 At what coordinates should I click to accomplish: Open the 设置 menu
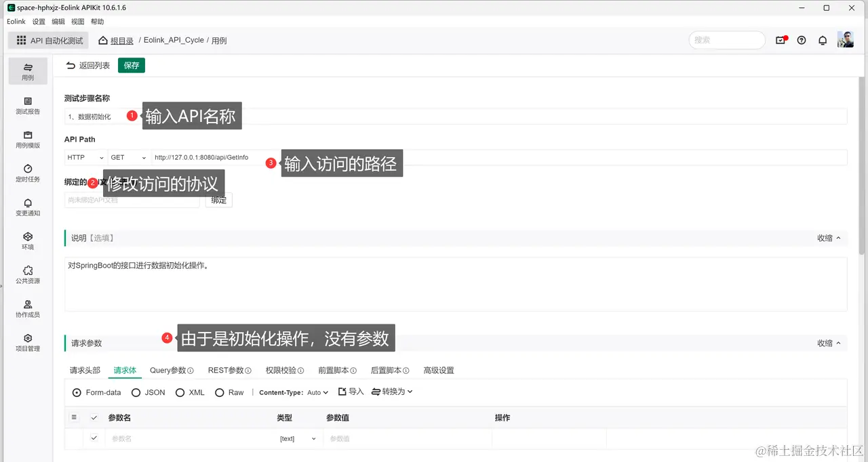(x=39, y=22)
